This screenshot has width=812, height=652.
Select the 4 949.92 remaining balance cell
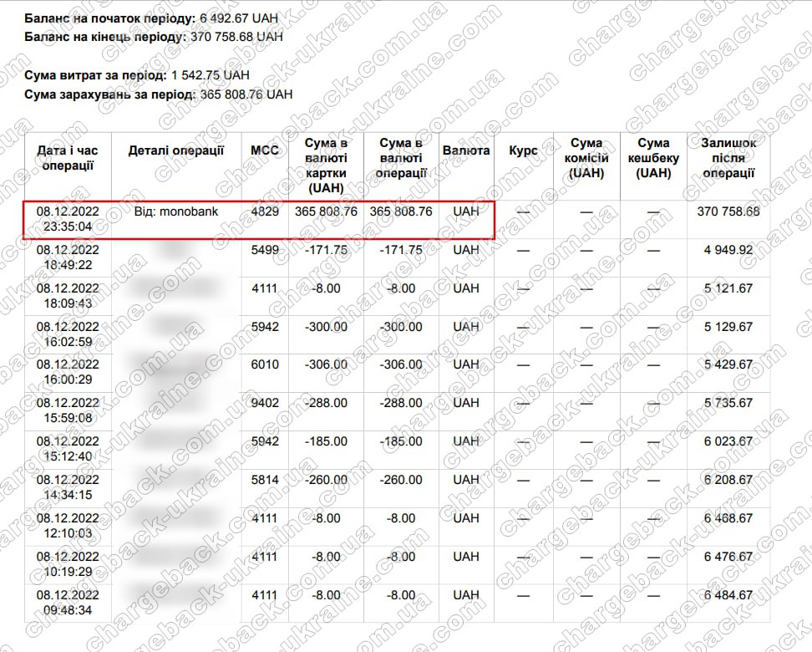pos(728,250)
